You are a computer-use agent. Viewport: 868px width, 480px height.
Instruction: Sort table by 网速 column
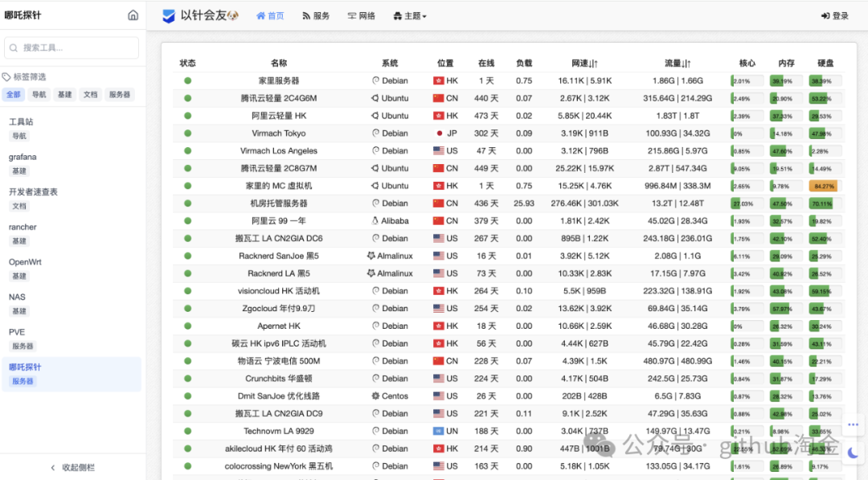click(x=584, y=63)
